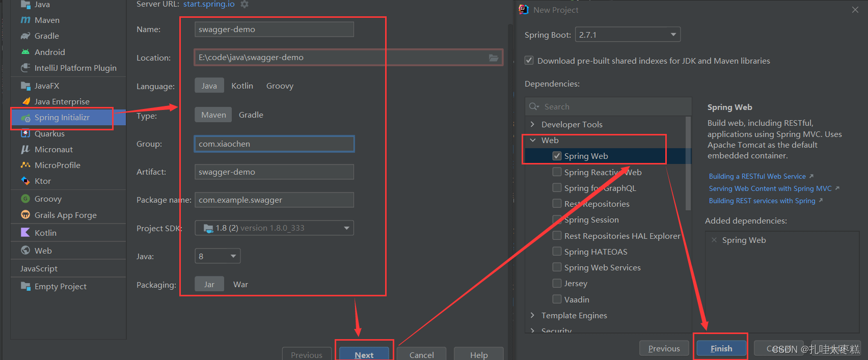The height and width of the screenshot is (360, 868).
Task: Check Spring Web Services dependency
Action: pos(557,267)
